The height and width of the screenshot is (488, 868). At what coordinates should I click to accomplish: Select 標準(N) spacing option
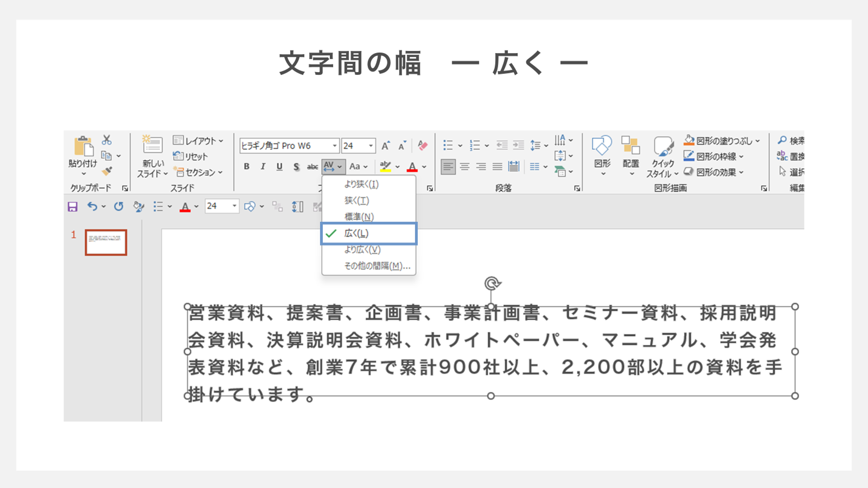369,217
